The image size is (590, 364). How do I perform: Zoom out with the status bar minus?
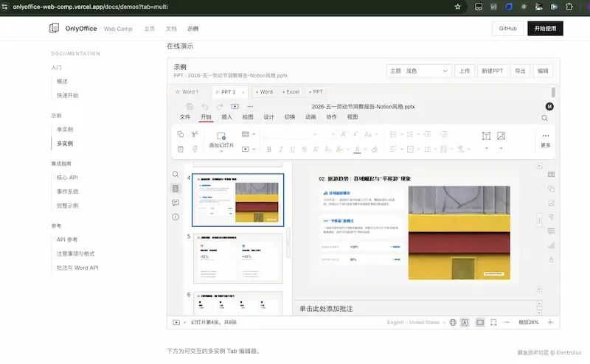pyautogui.click(x=507, y=322)
